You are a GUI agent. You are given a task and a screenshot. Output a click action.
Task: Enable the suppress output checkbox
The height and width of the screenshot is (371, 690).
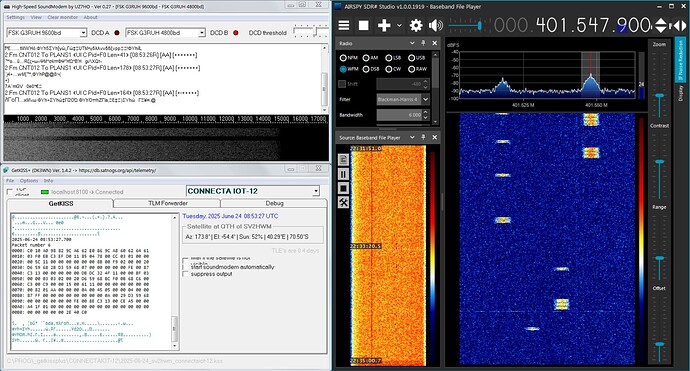click(185, 274)
